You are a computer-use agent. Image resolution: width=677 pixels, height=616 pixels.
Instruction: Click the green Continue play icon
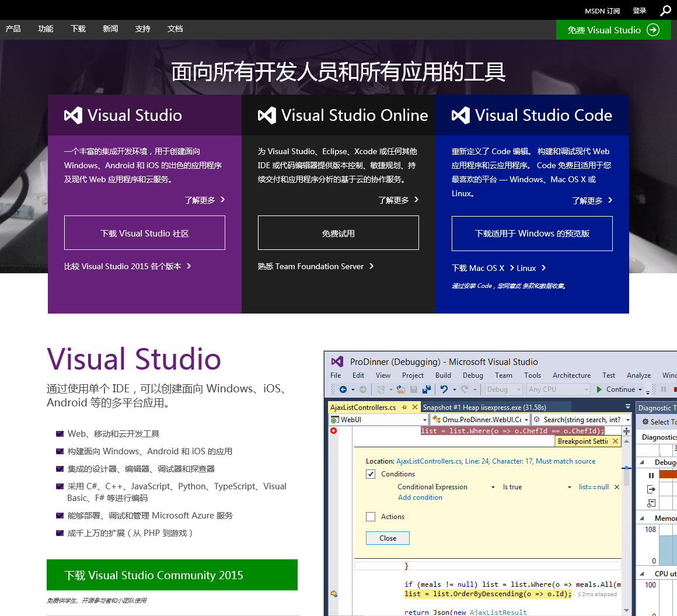coord(599,389)
